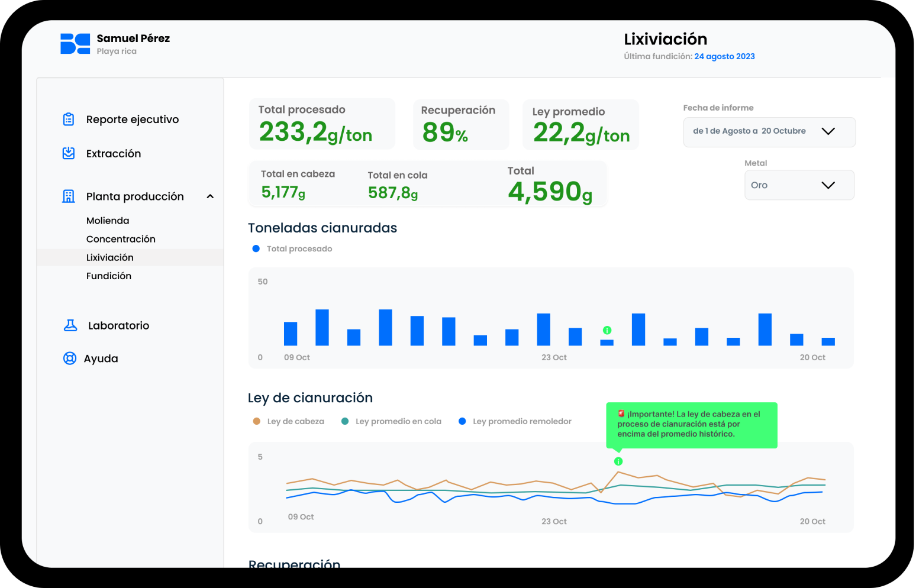Click the Playa rica company logo
916x588 pixels.
click(74, 43)
